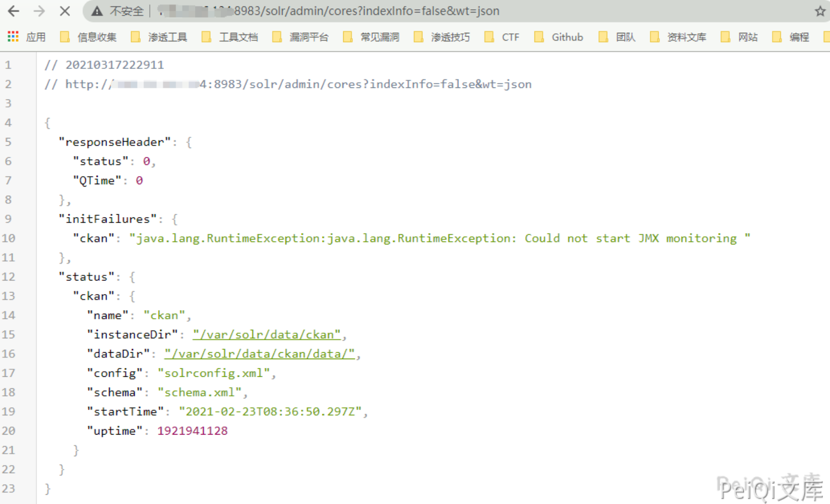Image resolution: width=830 pixels, height=504 pixels.
Task: Click the insecure site warning icon
Action: tap(97, 11)
